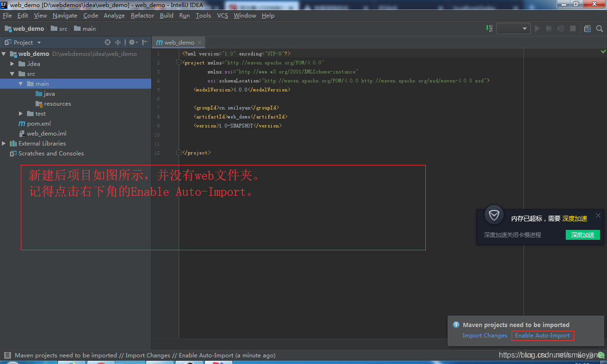The height and width of the screenshot is (364, 607).
Task: Select pom.xml in project tree
Action: coord(35,123)
